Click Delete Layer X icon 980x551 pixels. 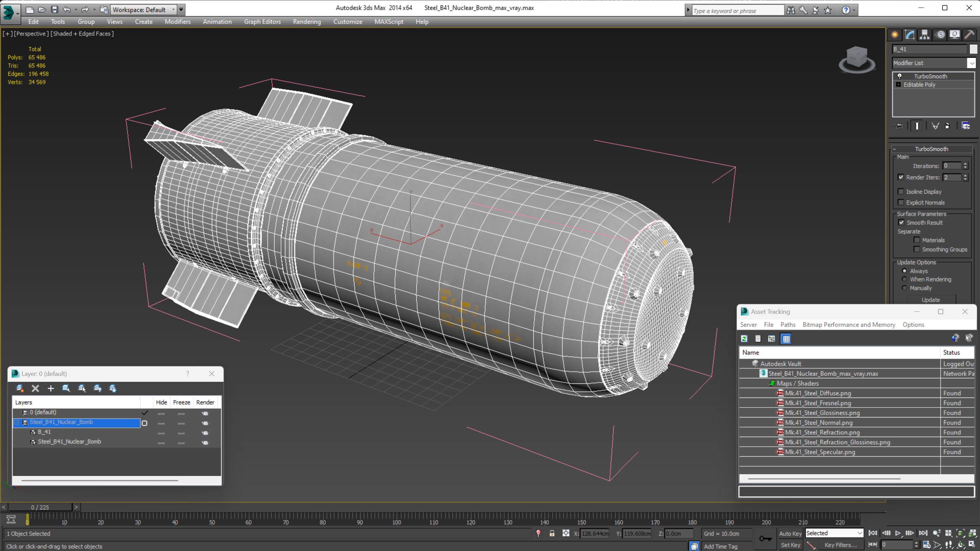click(x=35, y=388)
